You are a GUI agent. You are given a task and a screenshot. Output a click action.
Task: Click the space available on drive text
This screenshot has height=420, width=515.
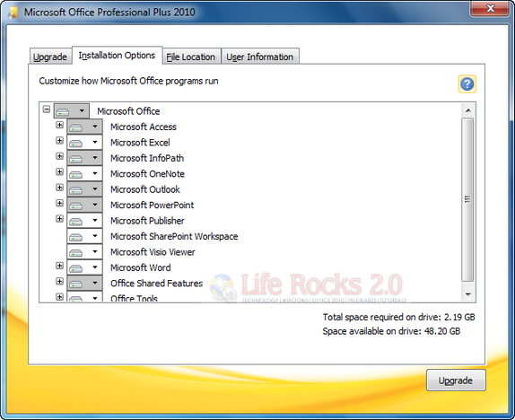(391, 331)
